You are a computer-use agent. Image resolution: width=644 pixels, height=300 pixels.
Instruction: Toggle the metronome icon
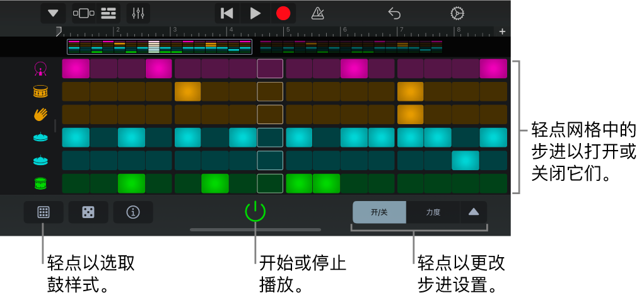click(x=317, y=13)
